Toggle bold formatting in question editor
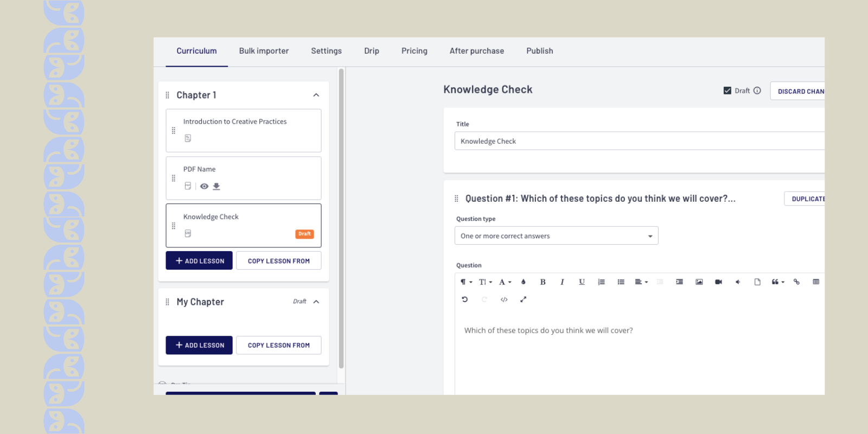The height and width of the screenshot is (434, 868). pos(542,282)
